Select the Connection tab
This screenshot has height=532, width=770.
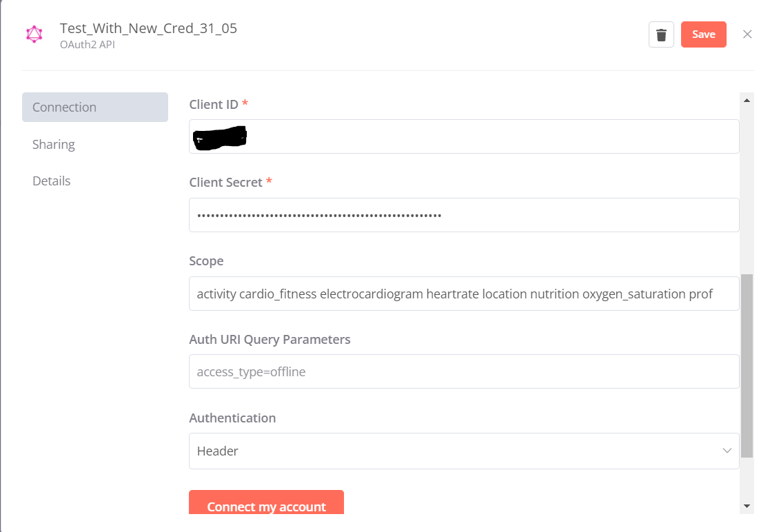coord(94,107)
